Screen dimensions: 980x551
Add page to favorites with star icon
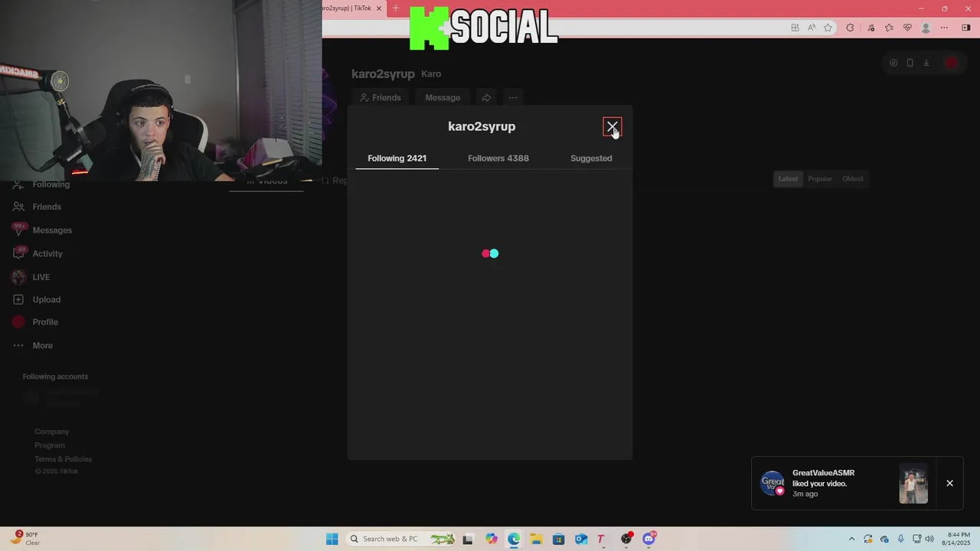[828, 28]
